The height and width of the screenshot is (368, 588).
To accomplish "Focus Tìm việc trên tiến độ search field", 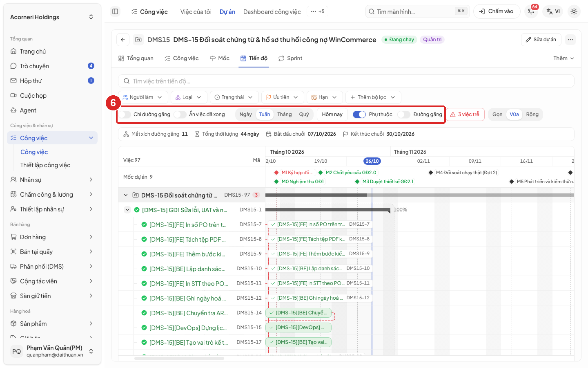I will tap(346, 81).
